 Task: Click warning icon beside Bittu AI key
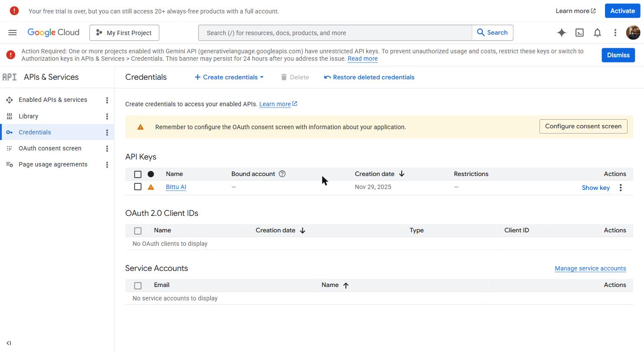click(151, 187)
